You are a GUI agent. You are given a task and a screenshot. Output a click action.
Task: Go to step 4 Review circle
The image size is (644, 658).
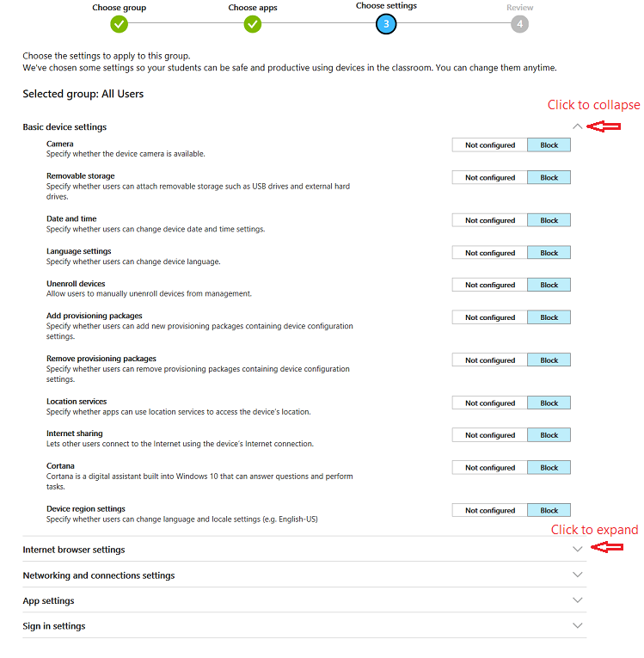(x=519, y=24)
